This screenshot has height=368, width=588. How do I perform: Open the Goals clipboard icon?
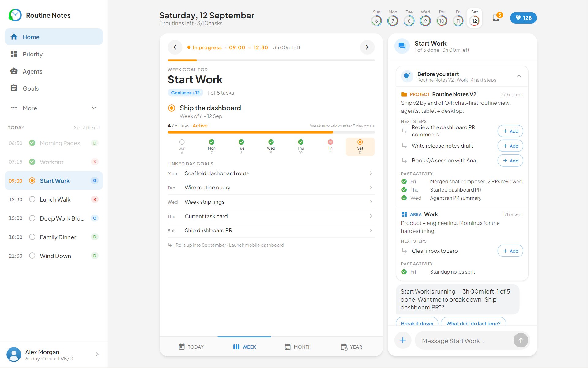(x=14, y=88)
